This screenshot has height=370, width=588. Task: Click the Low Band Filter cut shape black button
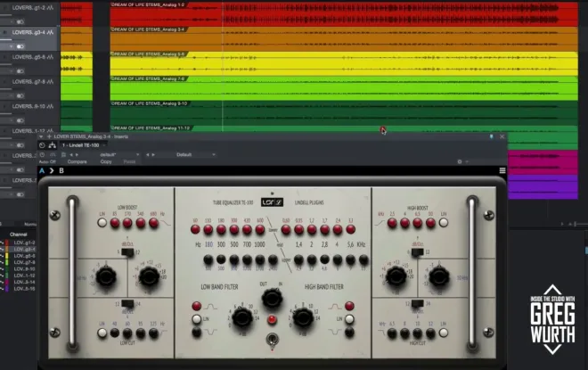(x=197, y=332)
